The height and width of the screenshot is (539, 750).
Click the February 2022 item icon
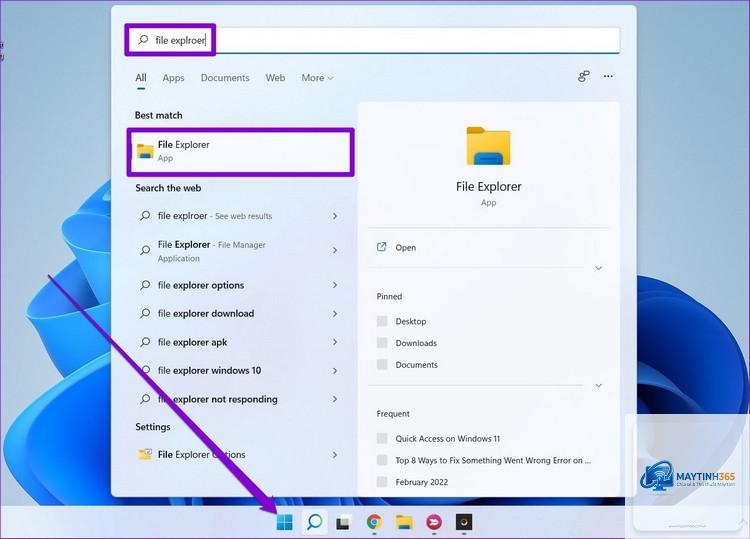pyautogui.click(x=382, y=482)
